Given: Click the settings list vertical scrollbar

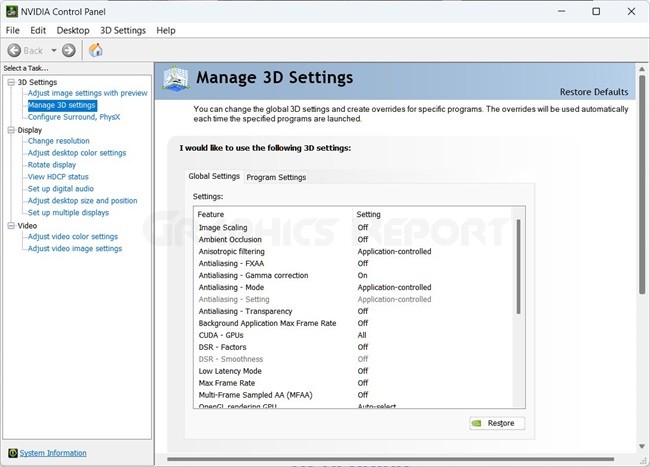Looking at the screenshot, I should pos(518,266).
